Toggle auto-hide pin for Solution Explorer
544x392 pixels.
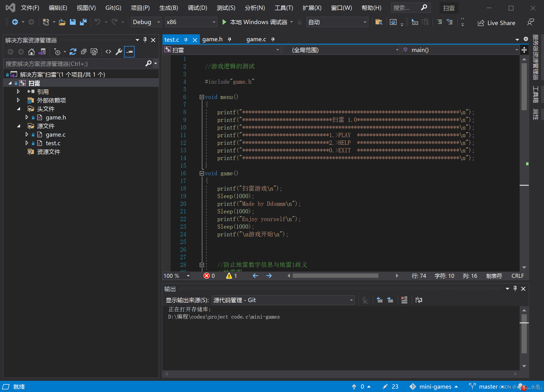[145, 40]
